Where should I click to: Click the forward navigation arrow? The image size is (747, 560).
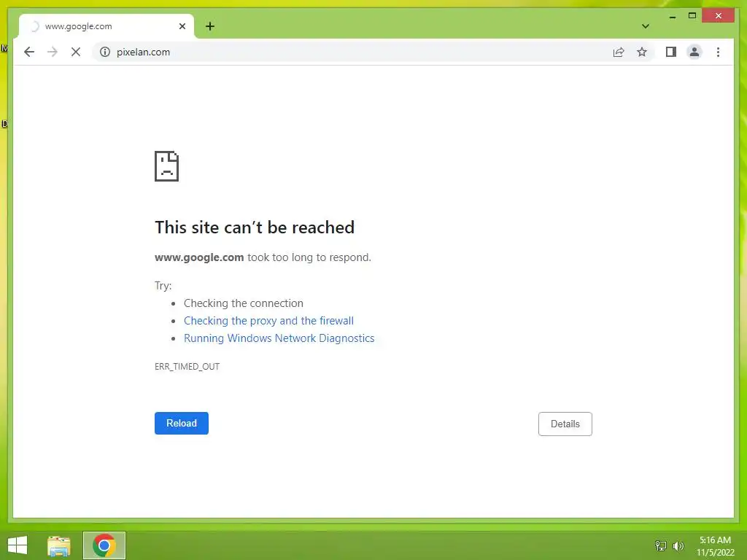click(x=53, y=52)
